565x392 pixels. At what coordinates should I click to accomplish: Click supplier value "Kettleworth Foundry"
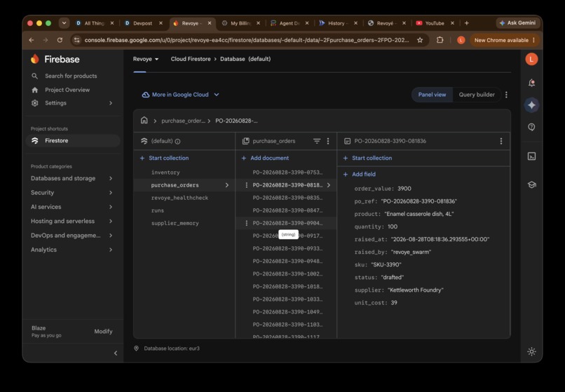click(x=416, y=290)
